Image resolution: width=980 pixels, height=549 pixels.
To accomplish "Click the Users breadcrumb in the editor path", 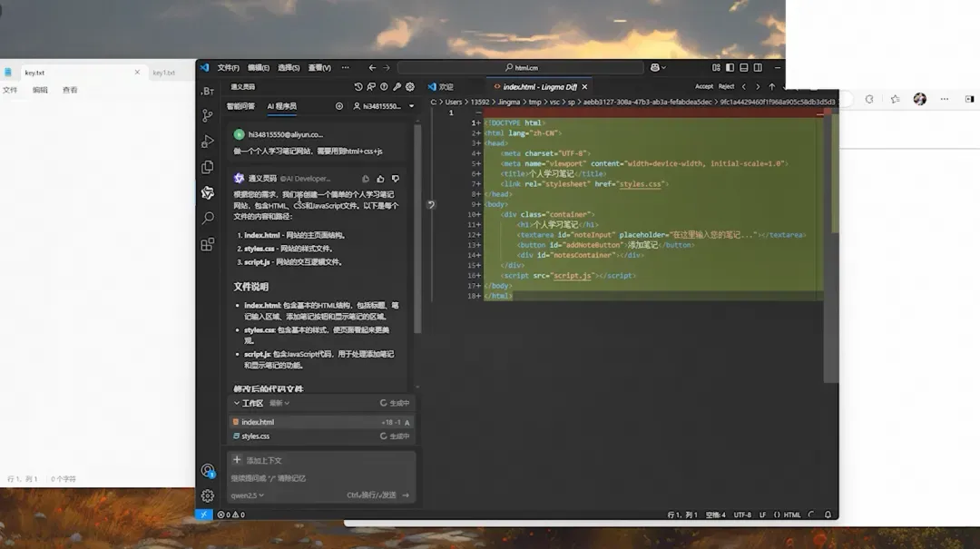I will [x=454, y=102].
